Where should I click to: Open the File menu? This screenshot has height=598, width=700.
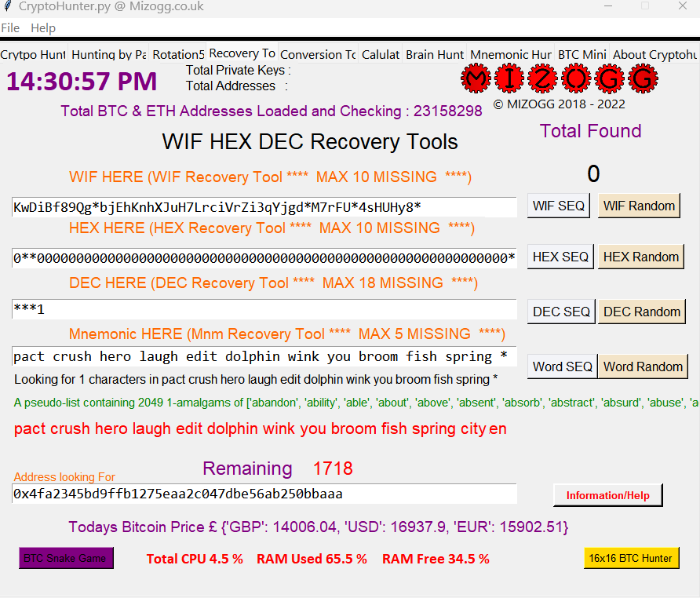click(10, 28)
